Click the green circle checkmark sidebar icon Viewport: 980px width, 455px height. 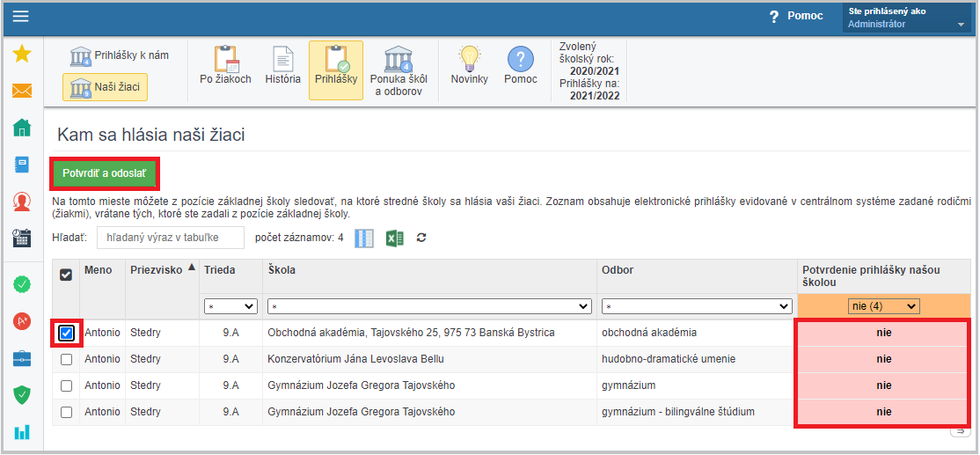[22, 285]
